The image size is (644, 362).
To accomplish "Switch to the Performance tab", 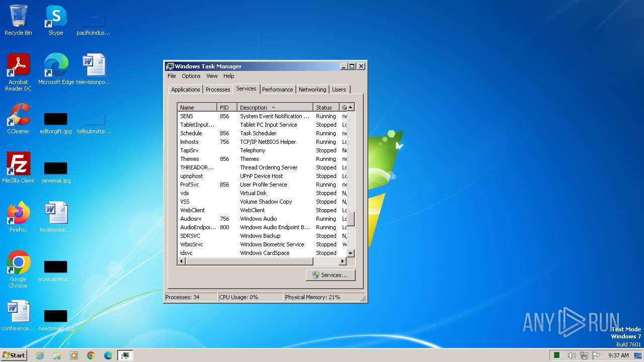I will point(277,89).
